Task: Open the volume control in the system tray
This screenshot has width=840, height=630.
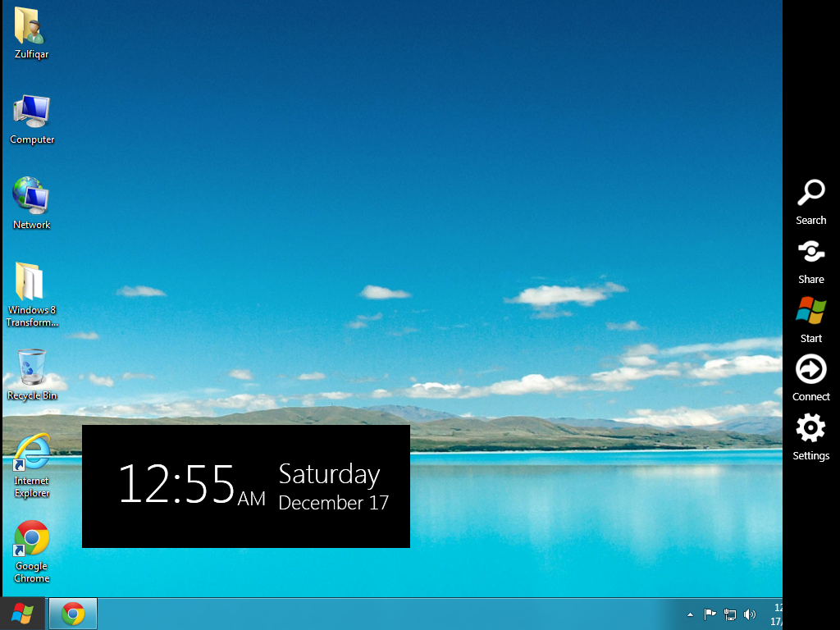Action: pos(750,614)
